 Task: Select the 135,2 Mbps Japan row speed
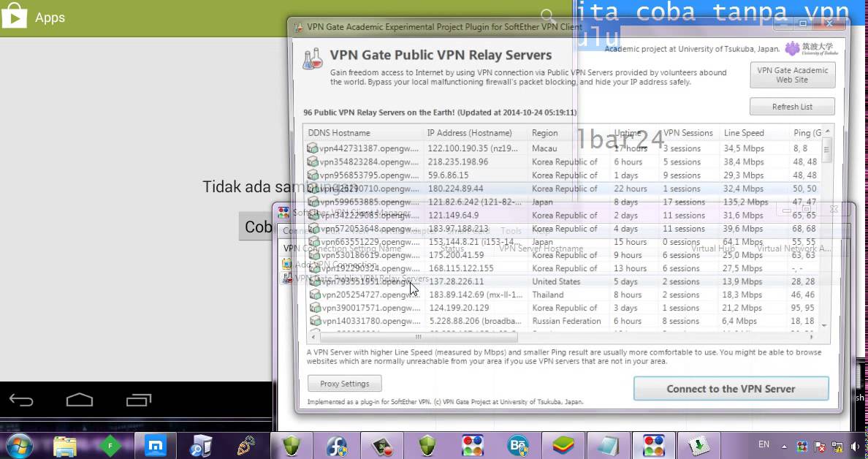click(746, 202)
